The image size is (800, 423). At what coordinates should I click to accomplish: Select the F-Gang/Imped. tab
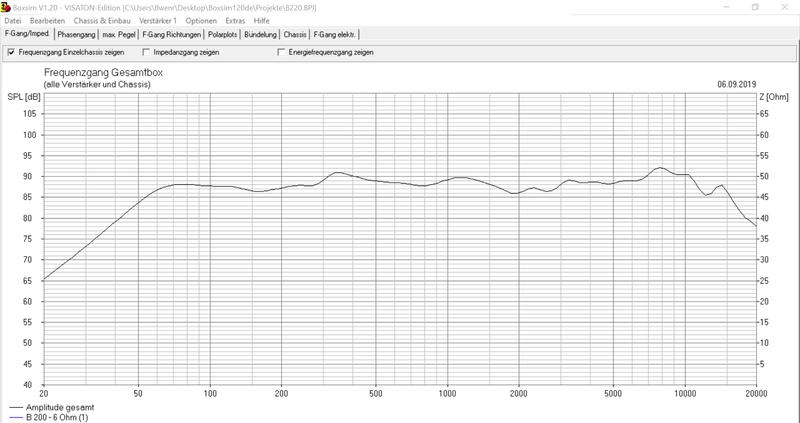(x=27, y=34)
